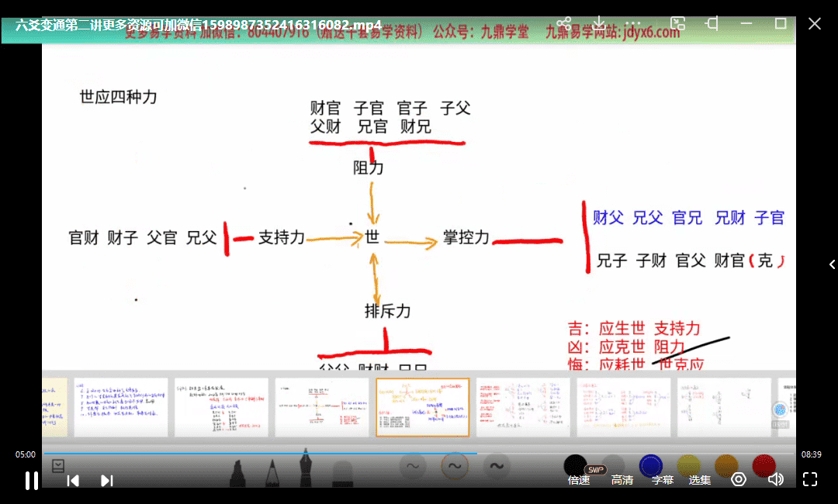Select the highlighted orange-bordered slide thumbnail

click(423, 407)
